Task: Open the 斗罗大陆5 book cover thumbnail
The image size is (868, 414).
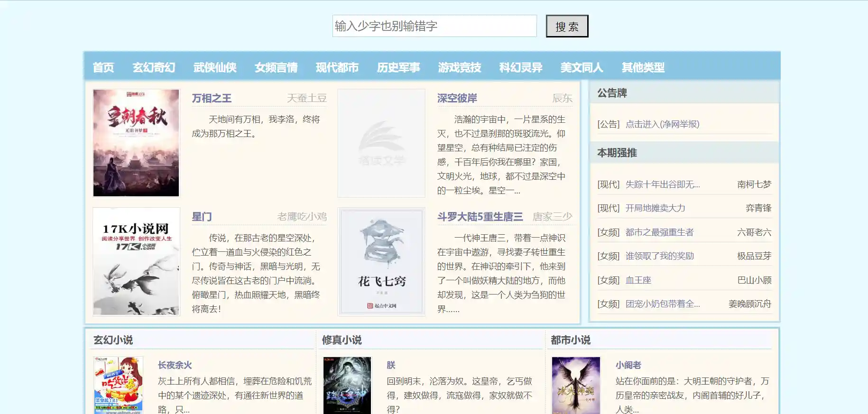Action: [x=381, y=261]
